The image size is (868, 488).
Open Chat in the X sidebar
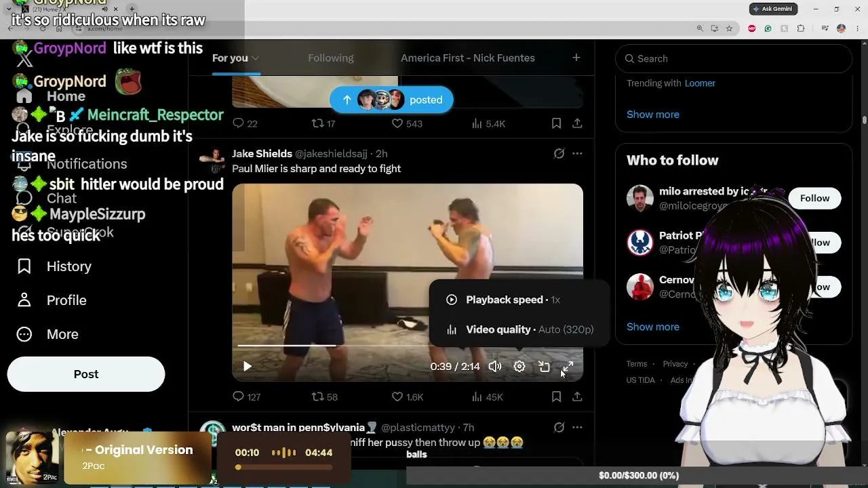[x=47, y=198]
